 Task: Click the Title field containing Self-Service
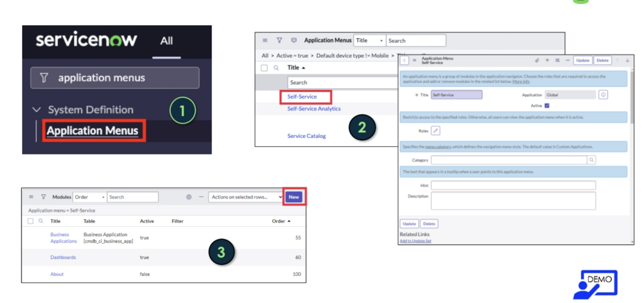457,95
